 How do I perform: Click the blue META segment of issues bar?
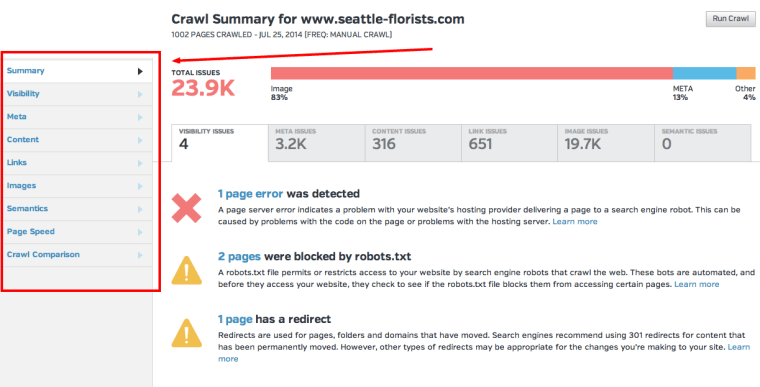coord(704,73)
